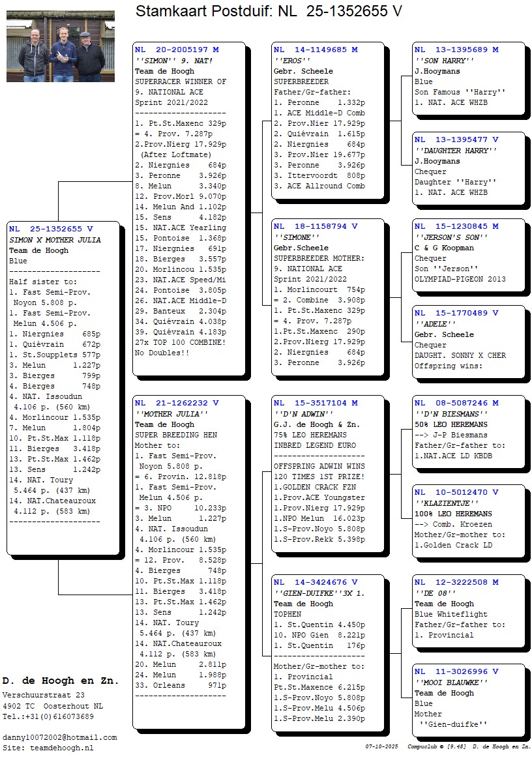Select ring number NL 13-1395689 M
The width and height of the screenshot is (532, 764).
[x=456, y=50]
